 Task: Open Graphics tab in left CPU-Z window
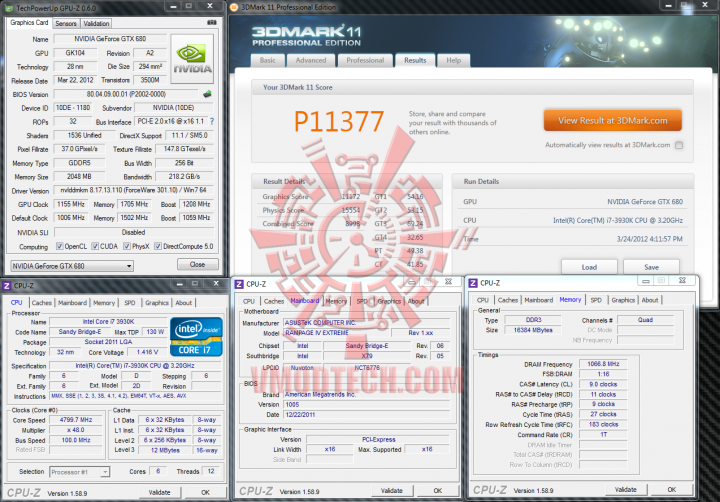tap(157, 303)
